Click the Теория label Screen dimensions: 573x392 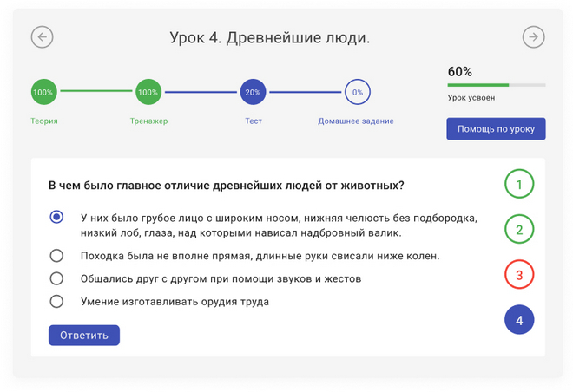pyautogui.click(x=44, y=121)
